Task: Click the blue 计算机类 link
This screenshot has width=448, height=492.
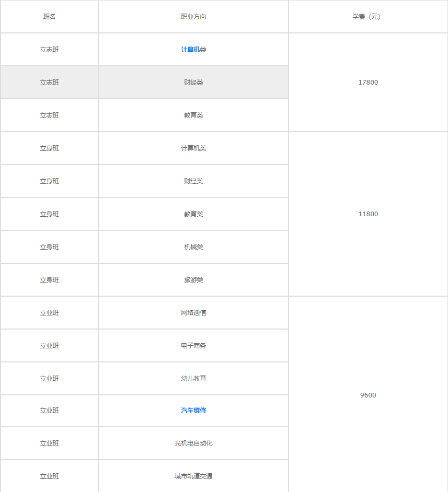Action: pyautogui.click(x=193, y=50)
